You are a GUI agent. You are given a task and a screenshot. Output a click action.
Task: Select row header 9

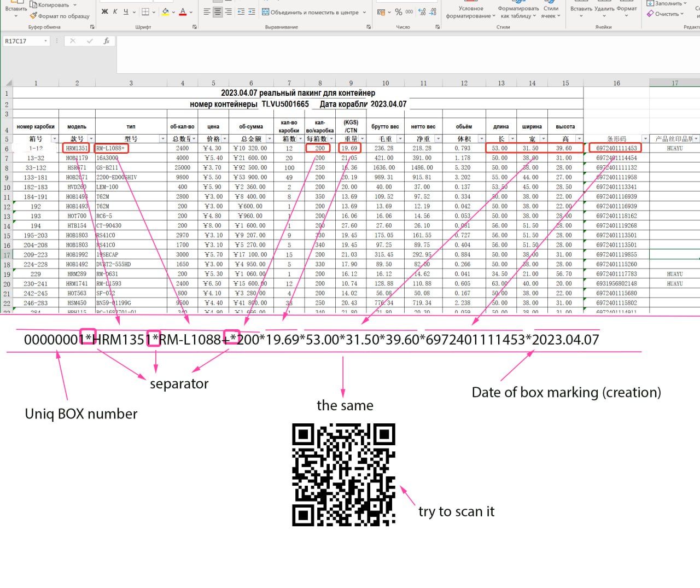click(x=7, y=177)
